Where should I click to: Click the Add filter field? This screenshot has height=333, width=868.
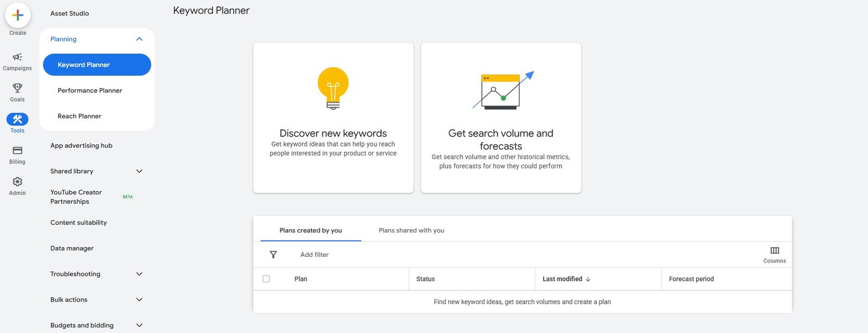pos(315,255)
